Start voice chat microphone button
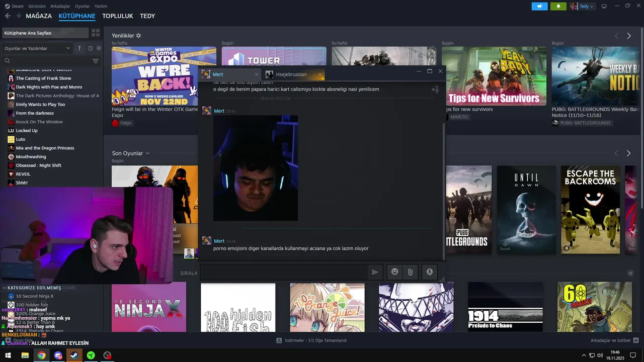This screenshot has height=362, width=644. 429,272
